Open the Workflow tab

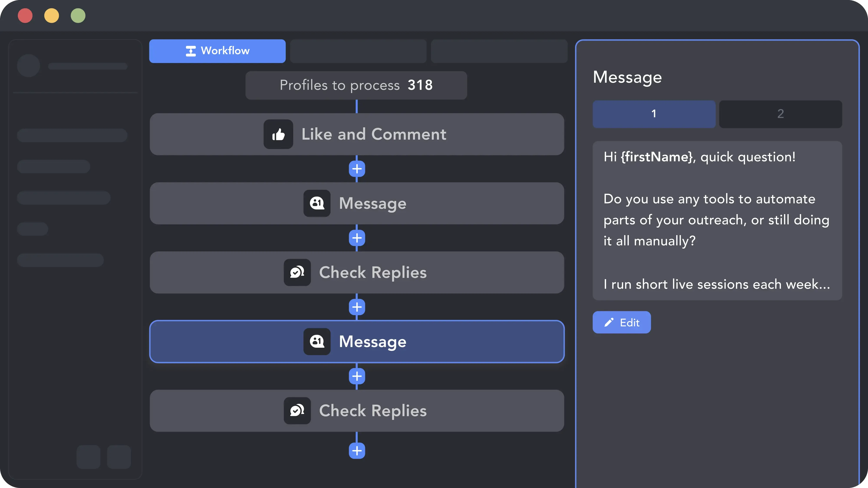point(217,51)
